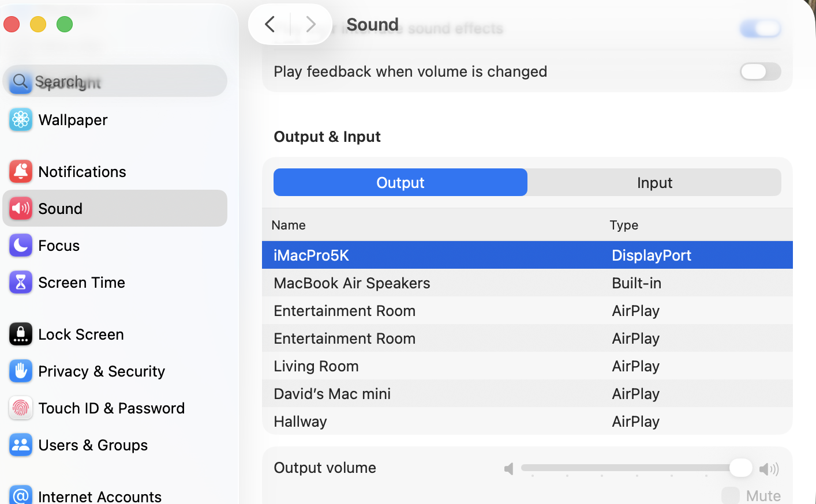The width and height of the screenshot is (816, 504).
Task: Click the Screen Time hourglass icon
Action: 21,283
